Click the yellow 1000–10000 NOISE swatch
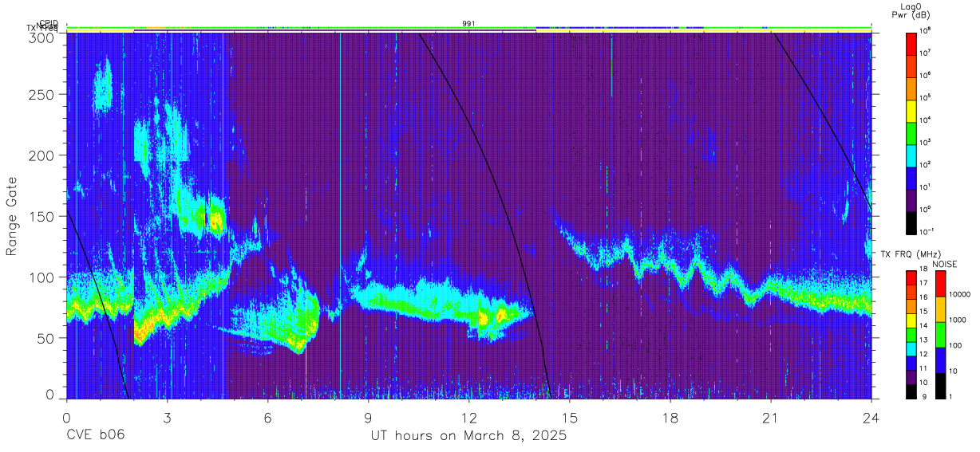This screenshot has height=452, width=980. click(940, 309)
